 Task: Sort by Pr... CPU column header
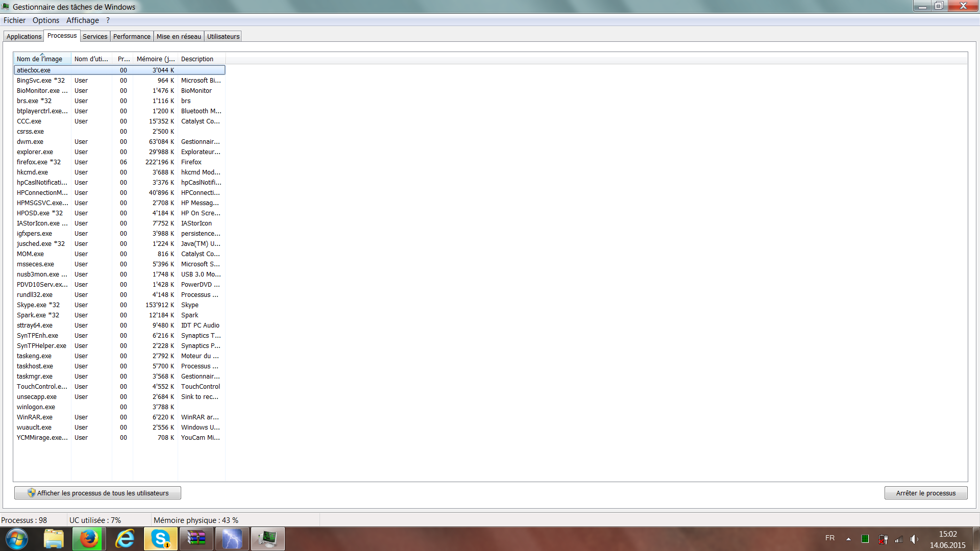[x=122, y=59]
